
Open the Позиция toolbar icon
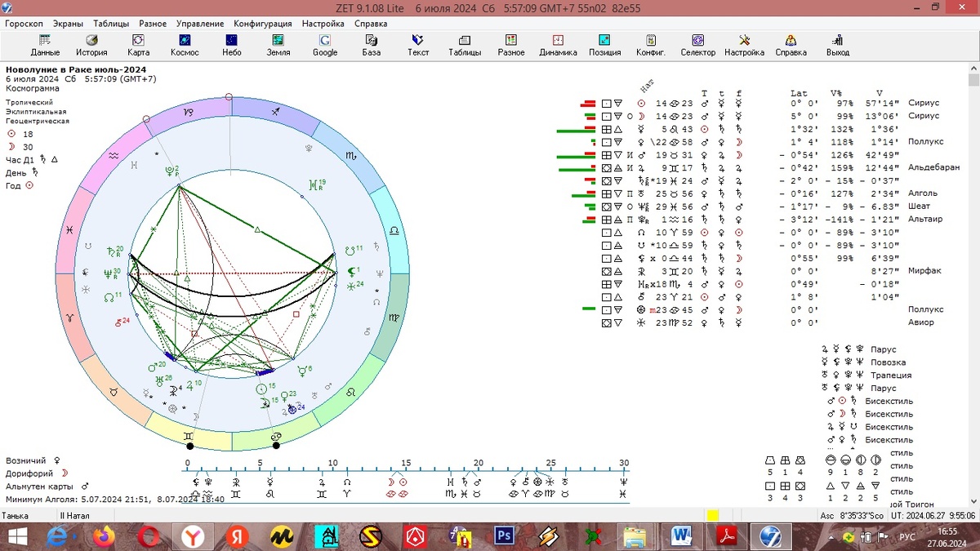(604, 45)
